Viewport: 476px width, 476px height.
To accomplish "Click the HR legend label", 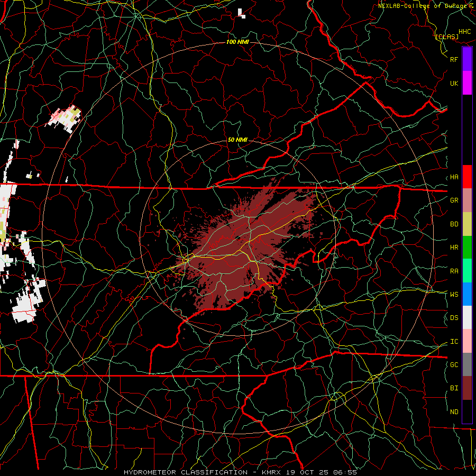I will click(x=454, y=248).
